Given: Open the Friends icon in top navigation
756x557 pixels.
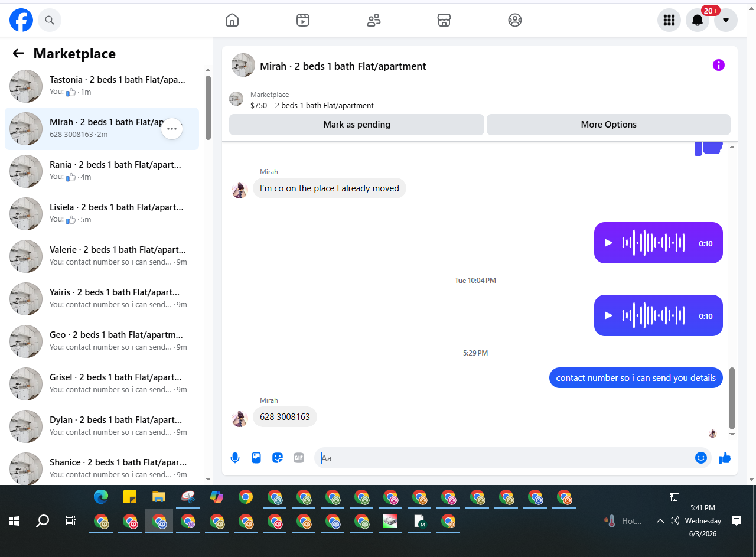Looking at the screenshot, I should pos(374,20).
